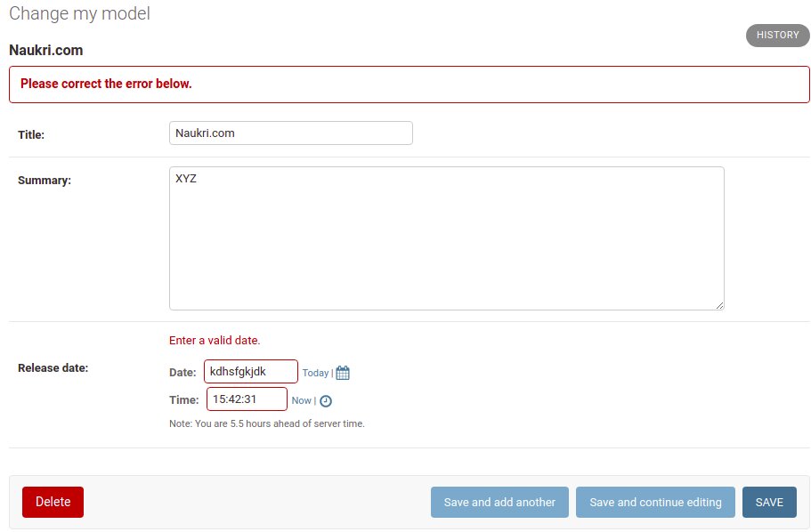Click the 'Enter a valid date' error text

(x=215, y=340)
